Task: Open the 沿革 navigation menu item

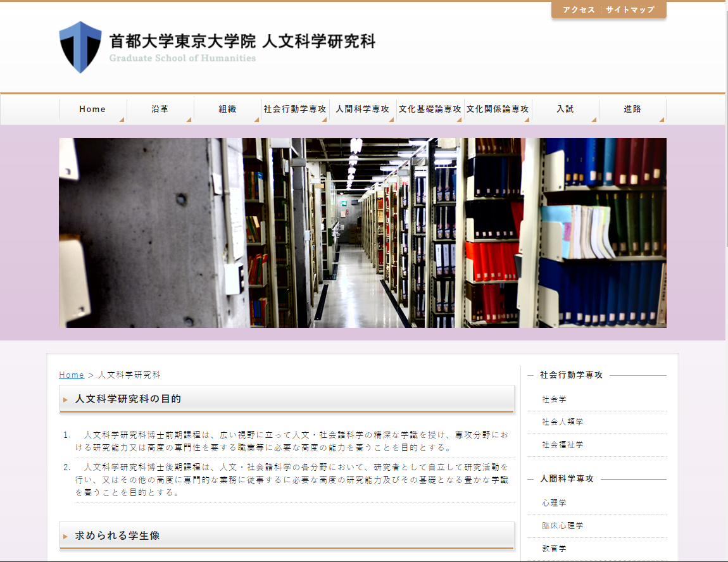Action: pos(160,109)
